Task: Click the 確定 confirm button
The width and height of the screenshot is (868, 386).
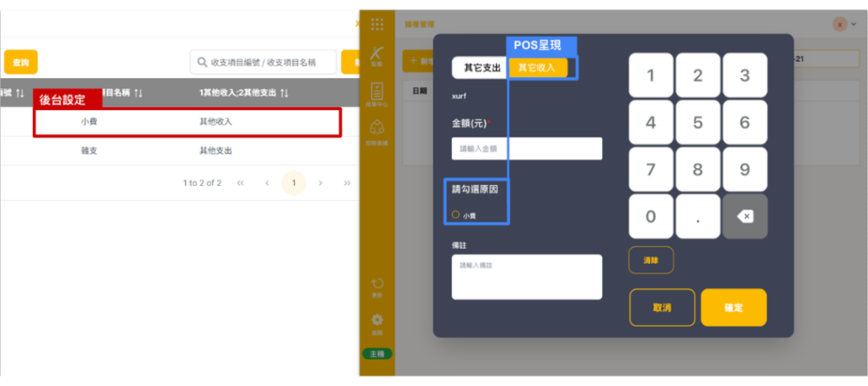Action: click(733, 308)
